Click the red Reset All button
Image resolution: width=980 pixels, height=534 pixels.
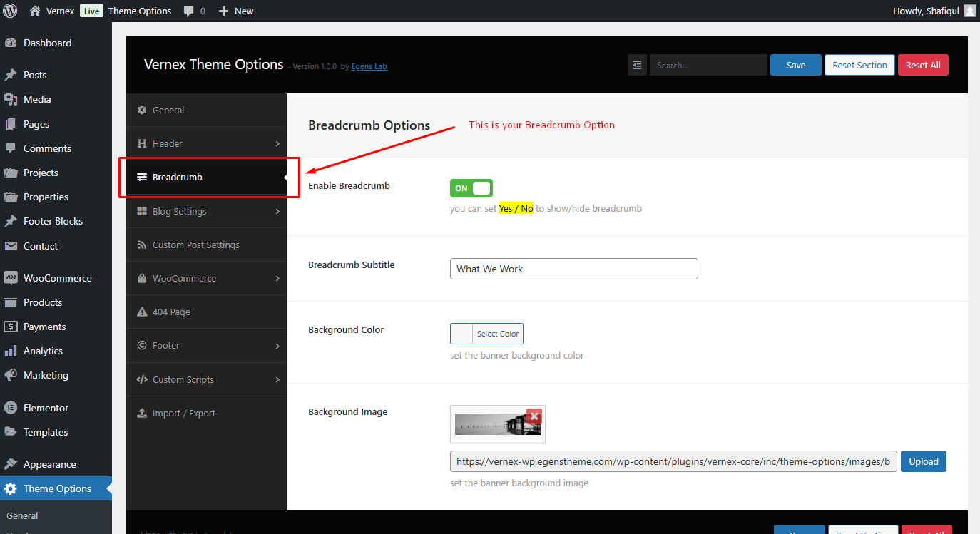point(922,65)
